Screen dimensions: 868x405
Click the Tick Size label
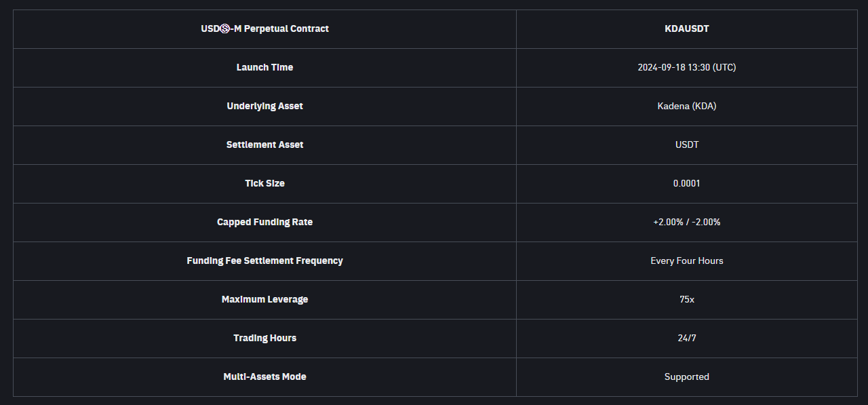(264, 184)
